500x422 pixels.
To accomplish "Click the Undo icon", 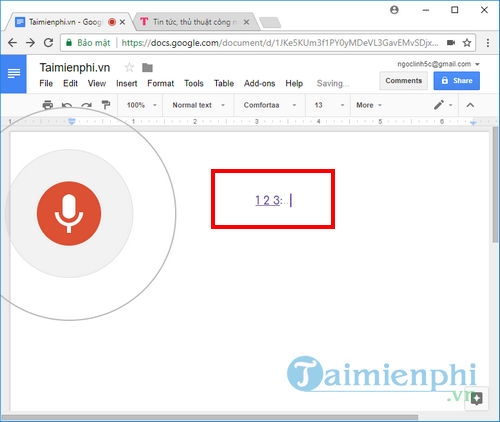I will (x=67, y=106).
